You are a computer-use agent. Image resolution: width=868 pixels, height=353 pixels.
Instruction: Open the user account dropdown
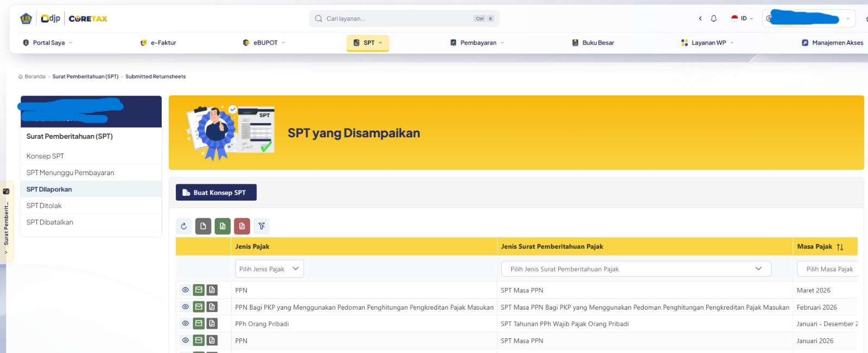(808, 18)
